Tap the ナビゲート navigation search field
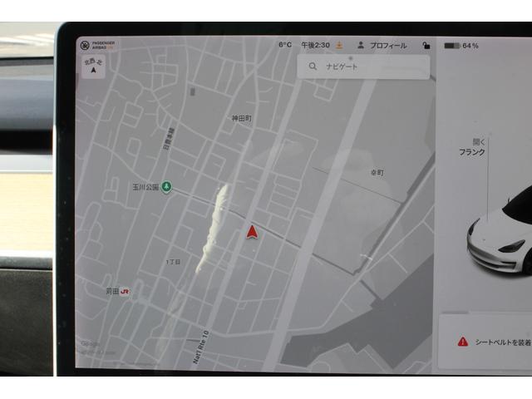 click(366, 66)
